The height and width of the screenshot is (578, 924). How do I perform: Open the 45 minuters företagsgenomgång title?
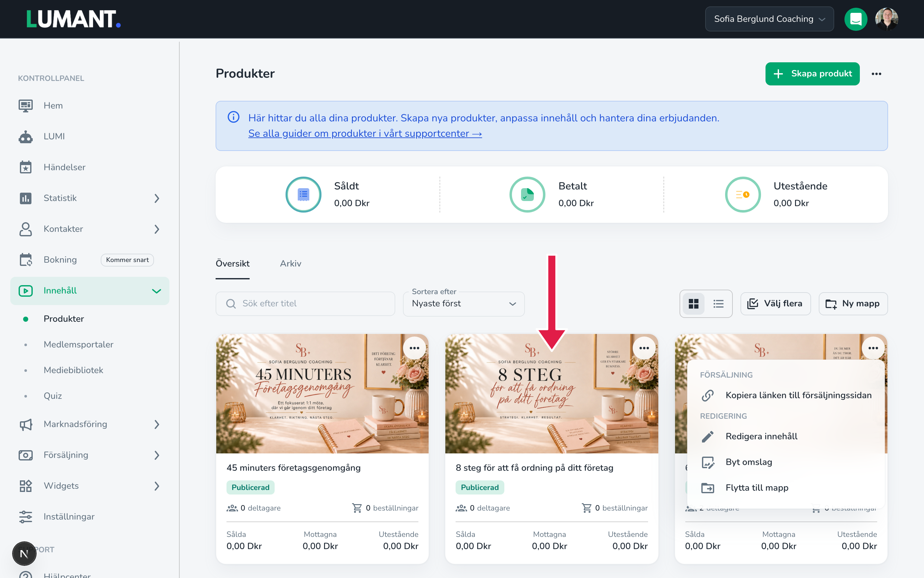click(294, 468)
